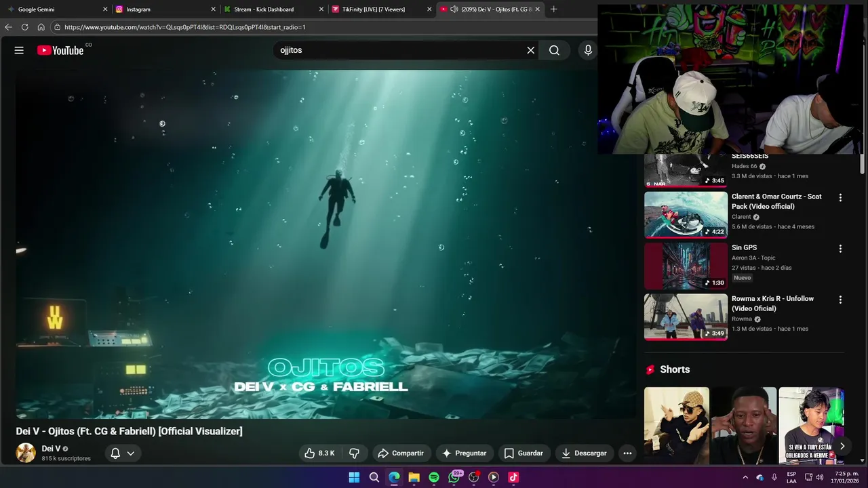
Task: Click the video player to pause
Action: [326, 244]
